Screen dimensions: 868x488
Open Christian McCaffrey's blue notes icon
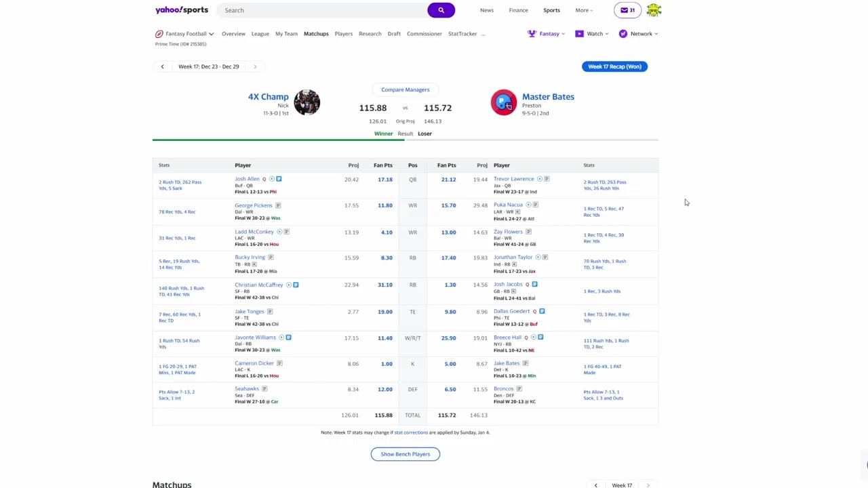coord(296,285)
